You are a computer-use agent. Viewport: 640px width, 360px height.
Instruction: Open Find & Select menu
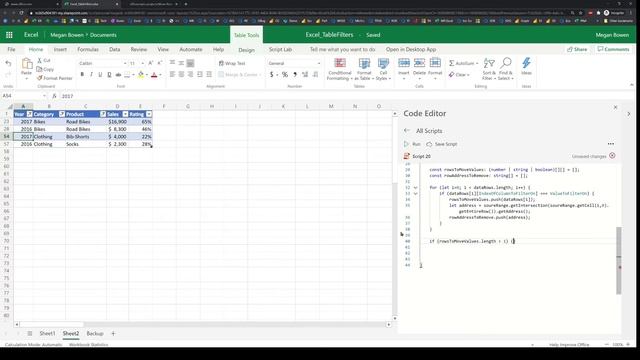point(506,69)
